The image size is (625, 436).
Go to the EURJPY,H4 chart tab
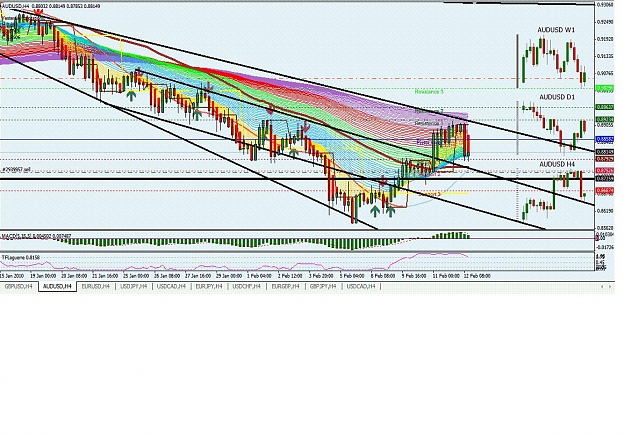point(209,286)
